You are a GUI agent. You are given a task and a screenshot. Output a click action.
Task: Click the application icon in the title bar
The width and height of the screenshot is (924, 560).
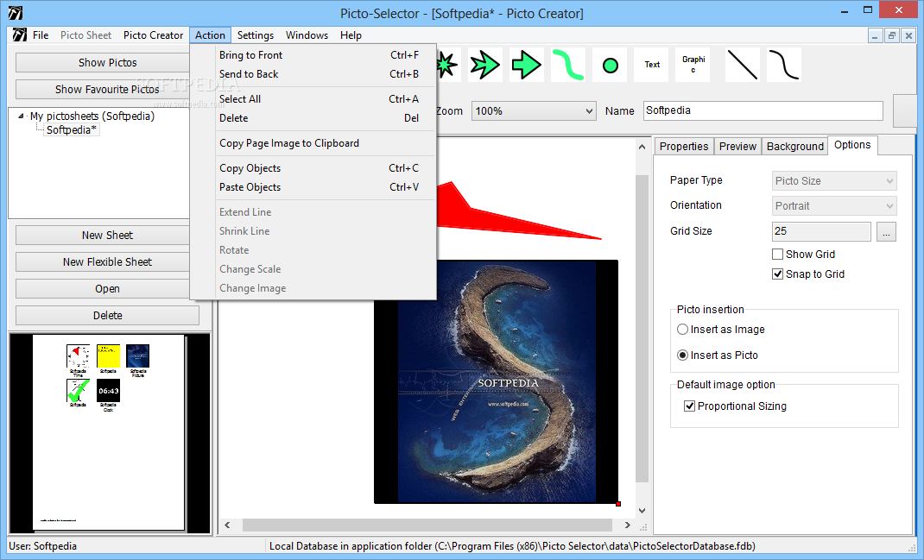pyautogui.click(x=16, y=13)
